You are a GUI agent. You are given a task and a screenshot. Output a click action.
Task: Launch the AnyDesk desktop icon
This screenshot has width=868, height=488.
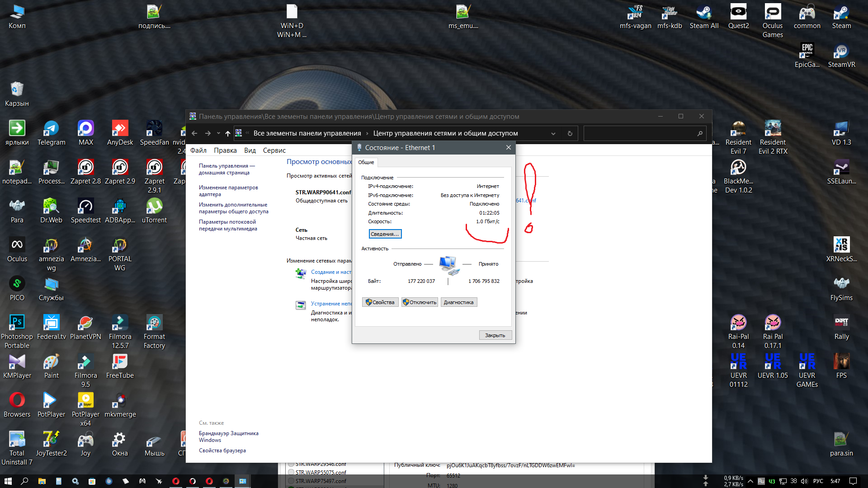120,129
